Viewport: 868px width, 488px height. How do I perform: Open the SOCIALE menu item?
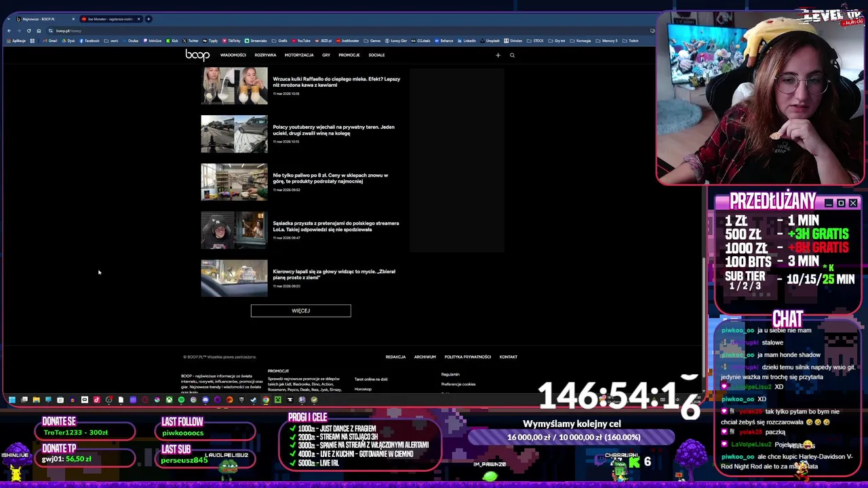click(376, 55)
